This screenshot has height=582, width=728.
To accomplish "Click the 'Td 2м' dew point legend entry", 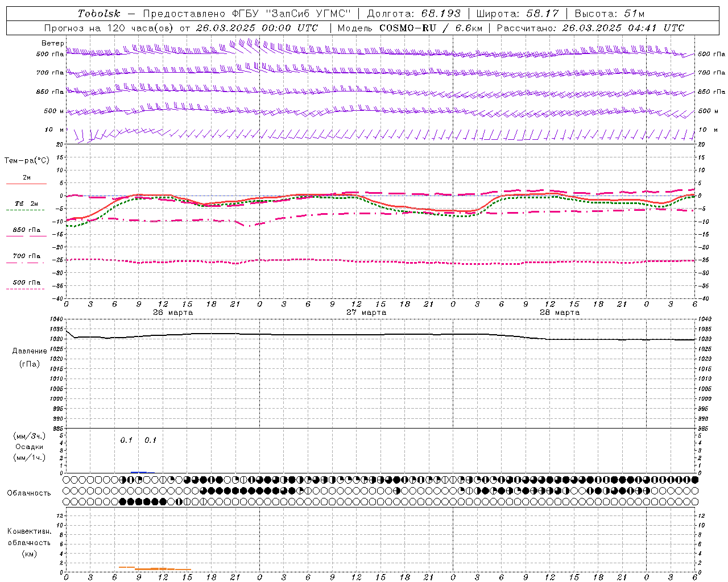I will pos(26,203).
